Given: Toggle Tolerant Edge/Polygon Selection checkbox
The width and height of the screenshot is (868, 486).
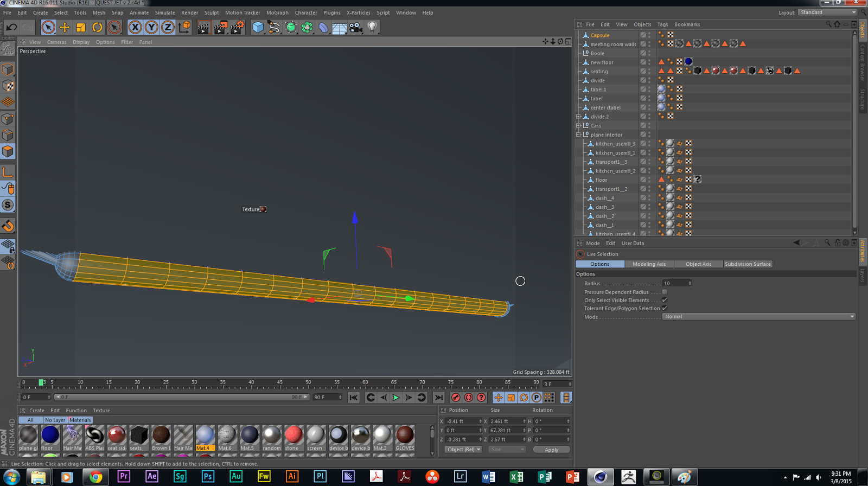Looking at the screenshot, I should point(665,308).
